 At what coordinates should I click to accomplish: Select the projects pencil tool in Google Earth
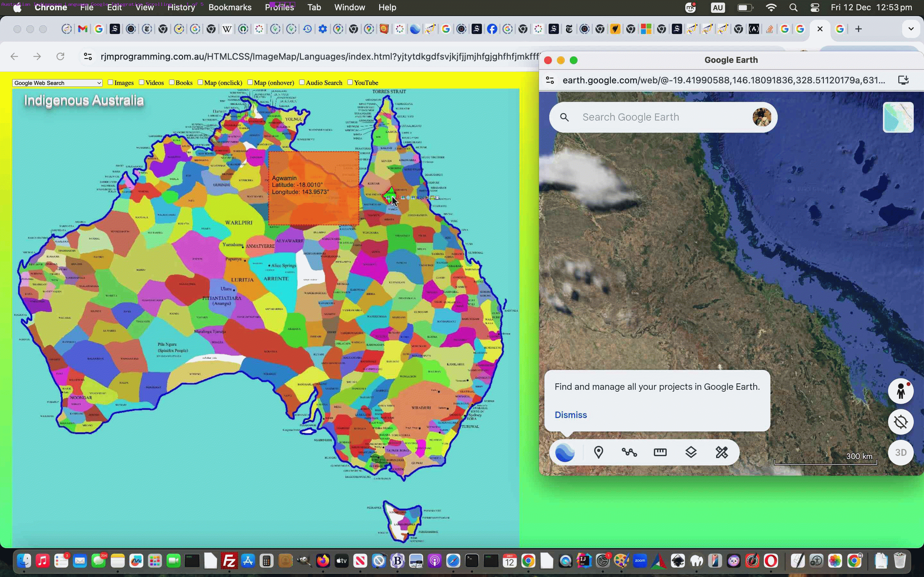(721, 452)
